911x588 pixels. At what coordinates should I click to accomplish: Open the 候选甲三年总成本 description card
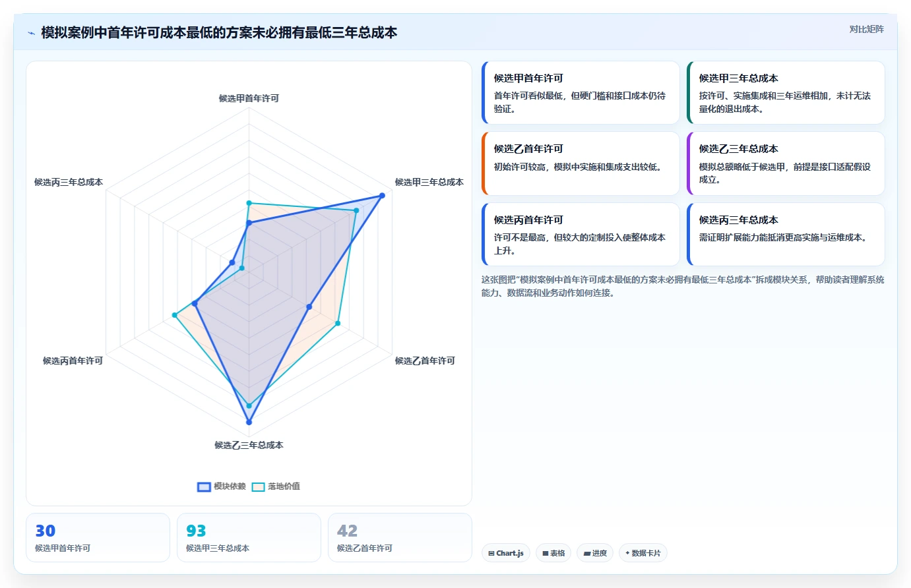(x=786, y=93)
